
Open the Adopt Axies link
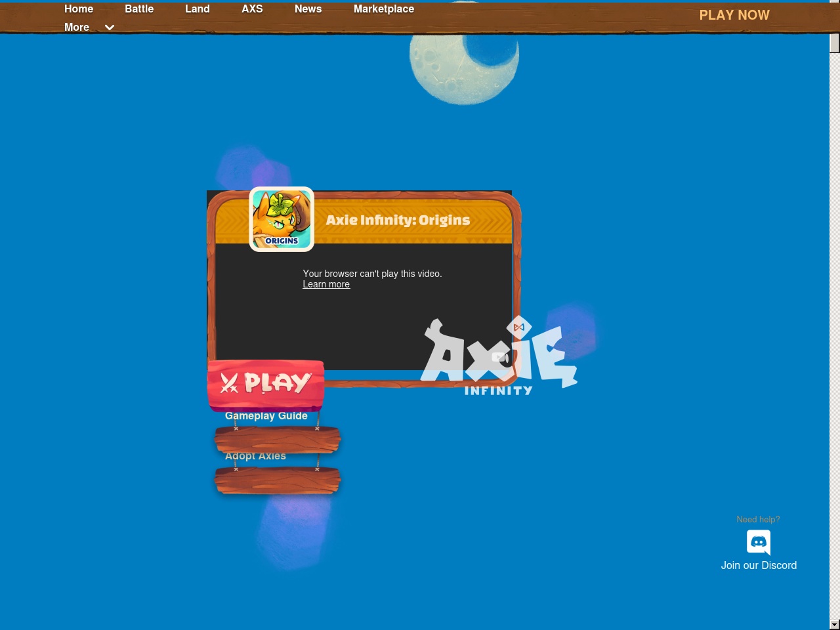[x=255, y=455]
